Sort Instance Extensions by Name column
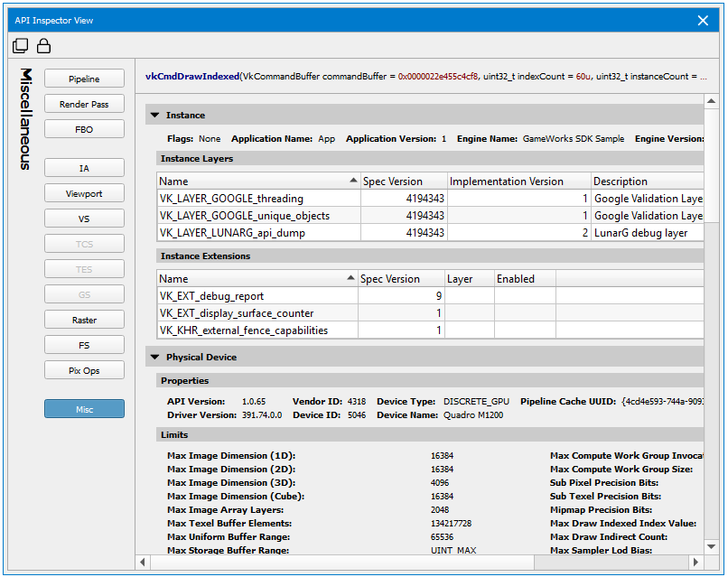This screenshot has width=728, height=577. pos(257,279)
